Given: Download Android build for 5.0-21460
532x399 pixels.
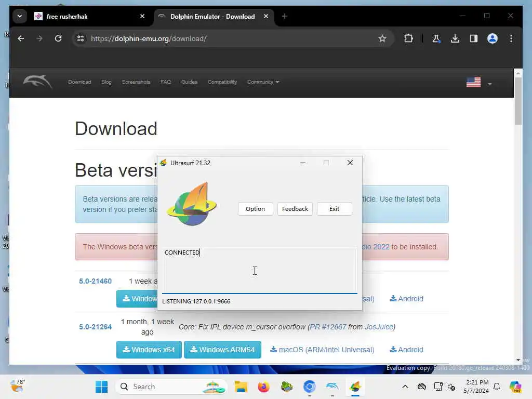Looking at the screenshot, I should [x=406, y=299].
